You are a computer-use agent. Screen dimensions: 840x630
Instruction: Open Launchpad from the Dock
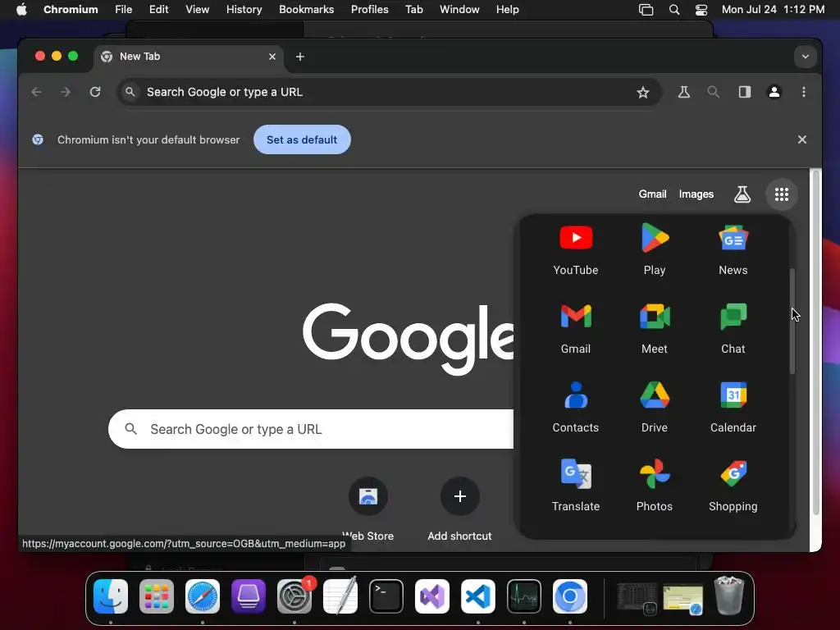click(x=157, y=596)
